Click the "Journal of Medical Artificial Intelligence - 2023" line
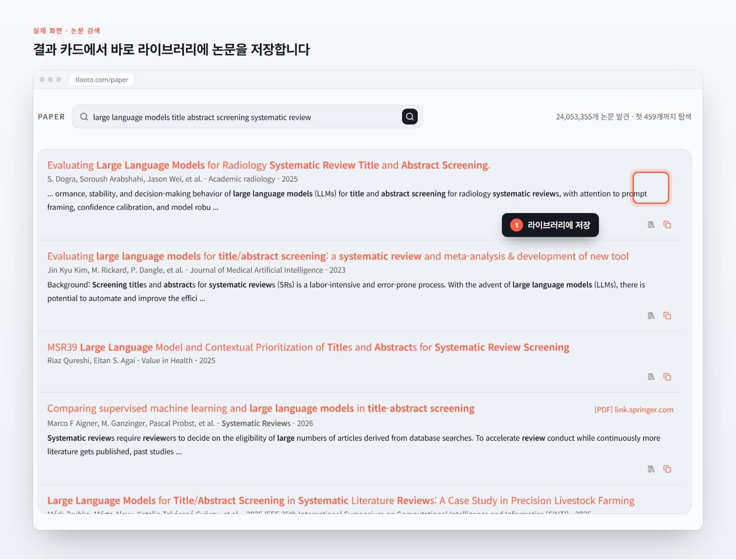 click(x=267, y=270)
